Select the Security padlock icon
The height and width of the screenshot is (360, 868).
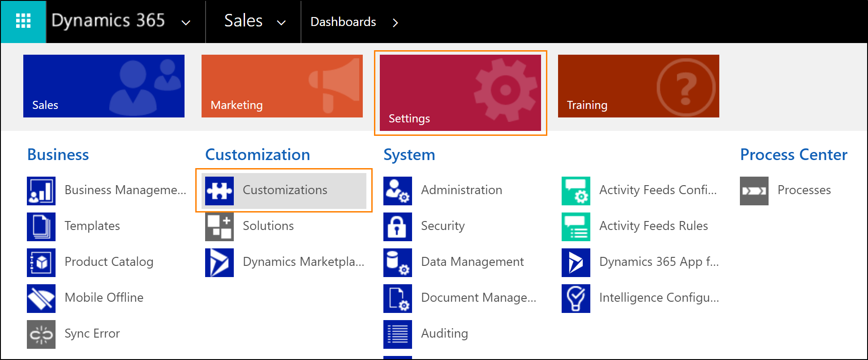[x=398, y=226]
